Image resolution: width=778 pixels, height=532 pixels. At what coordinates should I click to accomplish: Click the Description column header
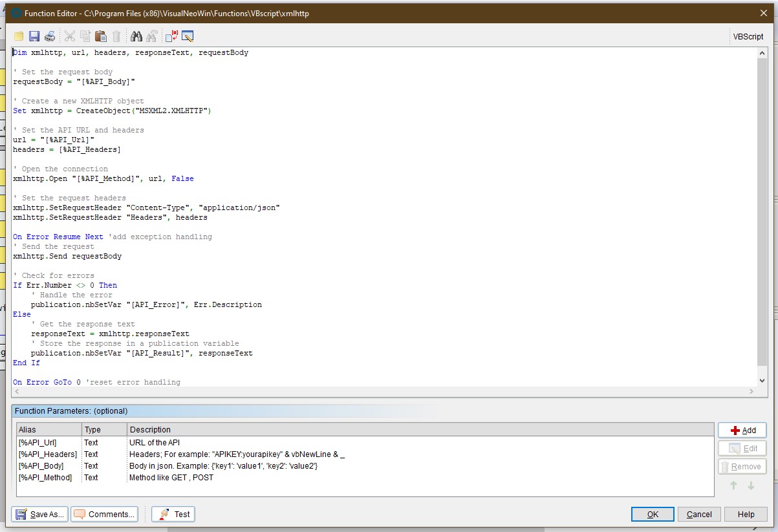click(x=420, y=429)
